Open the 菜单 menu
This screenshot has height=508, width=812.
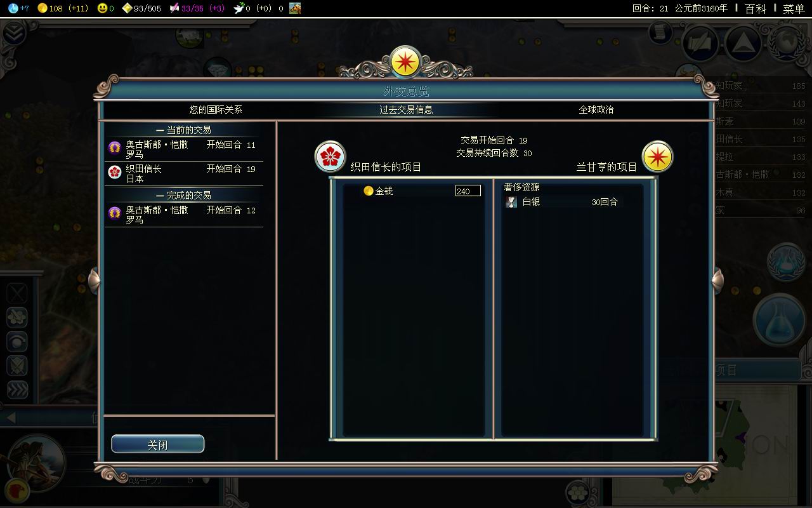tap(794, 9)
